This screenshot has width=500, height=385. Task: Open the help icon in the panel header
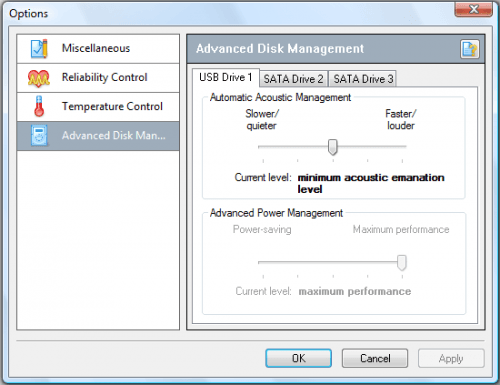click(470, 49)
